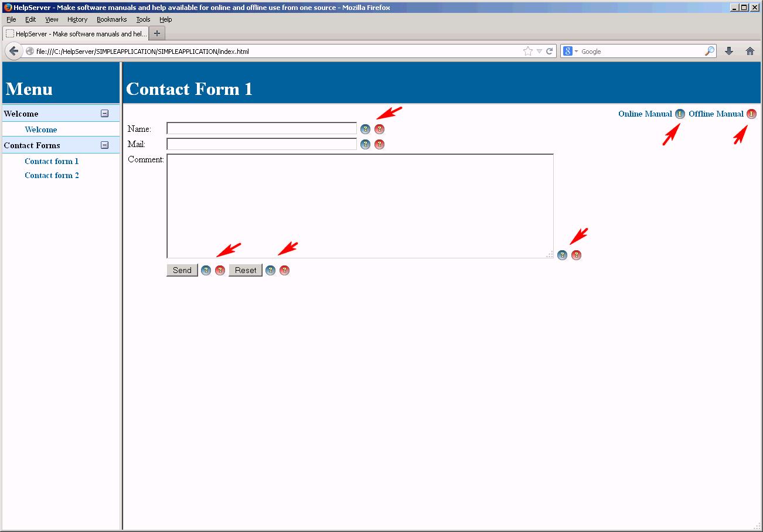The image size is (763, 532).
Task: Click inside the Name input field
Action: 261,128
